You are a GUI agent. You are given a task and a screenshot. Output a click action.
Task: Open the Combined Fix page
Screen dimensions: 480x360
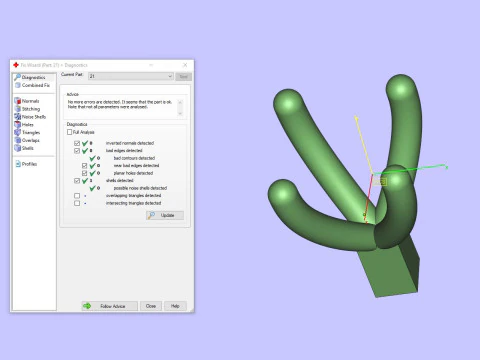[x=32, y=85]
